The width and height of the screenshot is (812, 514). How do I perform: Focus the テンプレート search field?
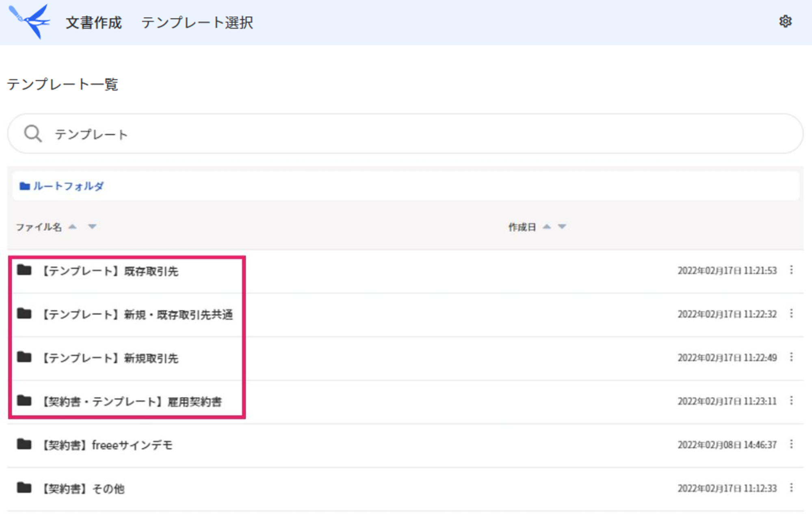(x=405, y=134)
